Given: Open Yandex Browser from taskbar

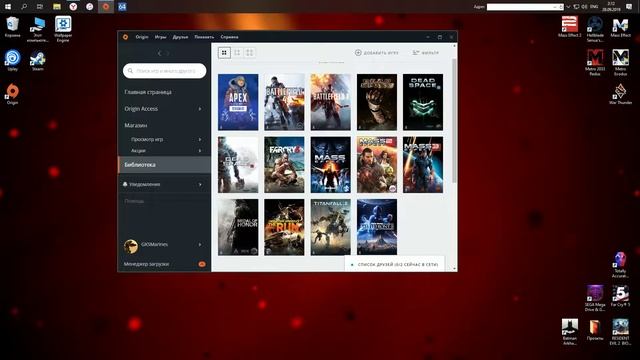Looking at the screenshot, I should [x=73, y=7].
